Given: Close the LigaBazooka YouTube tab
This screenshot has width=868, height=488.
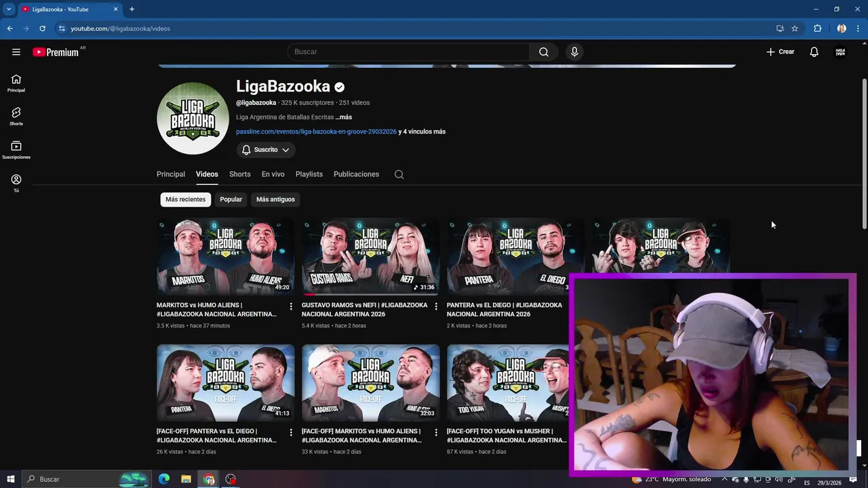Looking at the screenshot, I should (115, 9).
